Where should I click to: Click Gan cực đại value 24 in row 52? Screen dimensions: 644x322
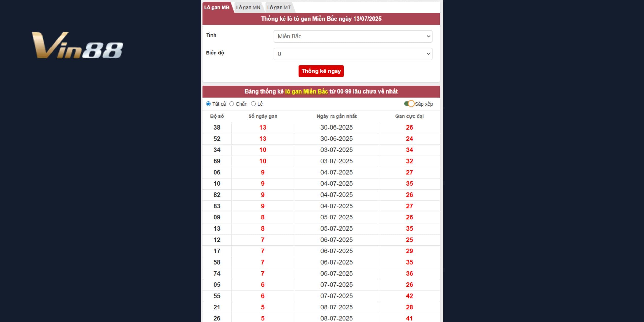point(409,139)
